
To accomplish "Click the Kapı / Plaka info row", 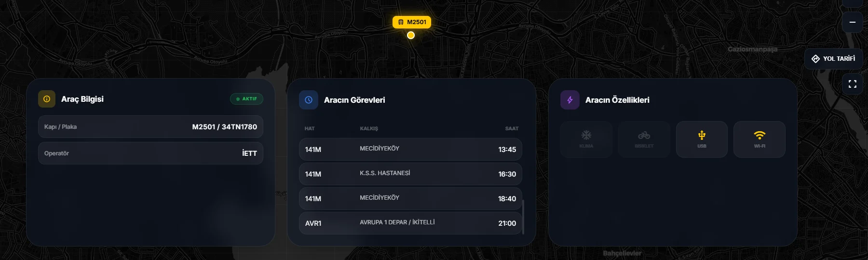I will pos(150,127).
